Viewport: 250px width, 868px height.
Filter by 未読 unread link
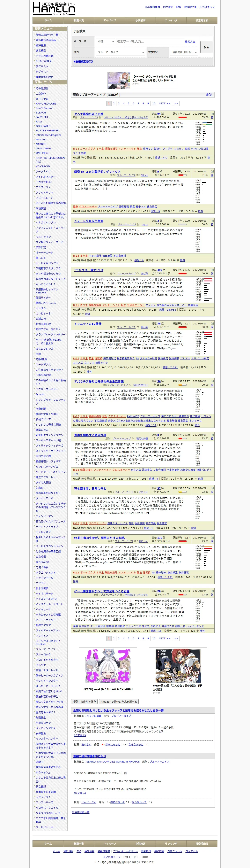(x=209, y=95)
